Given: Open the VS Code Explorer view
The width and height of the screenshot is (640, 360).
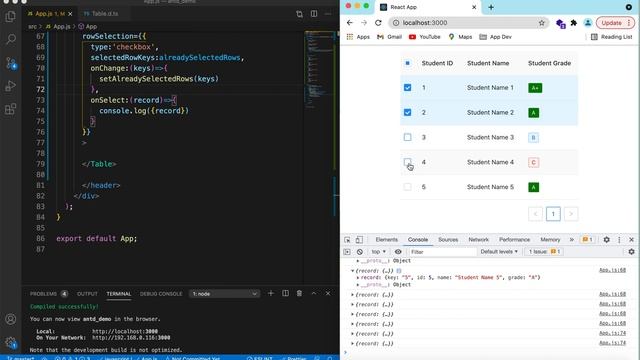Looking at the screenshot, I should click(11, 16).
